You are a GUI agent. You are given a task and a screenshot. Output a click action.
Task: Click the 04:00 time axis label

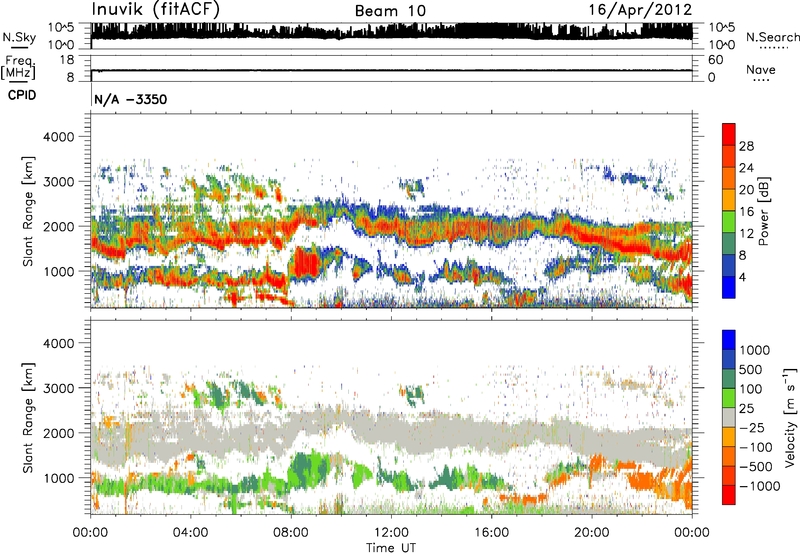click(191, 533)
